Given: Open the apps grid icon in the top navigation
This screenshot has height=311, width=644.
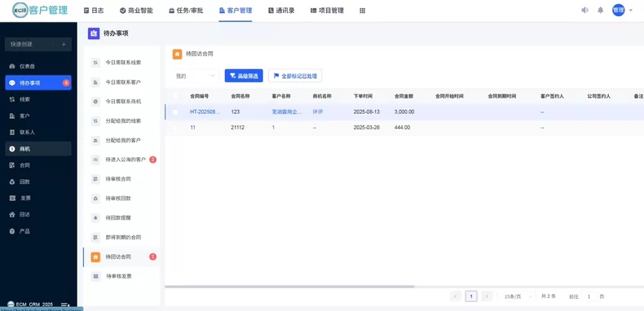Looking at the screenshot, I should (362, 11).
